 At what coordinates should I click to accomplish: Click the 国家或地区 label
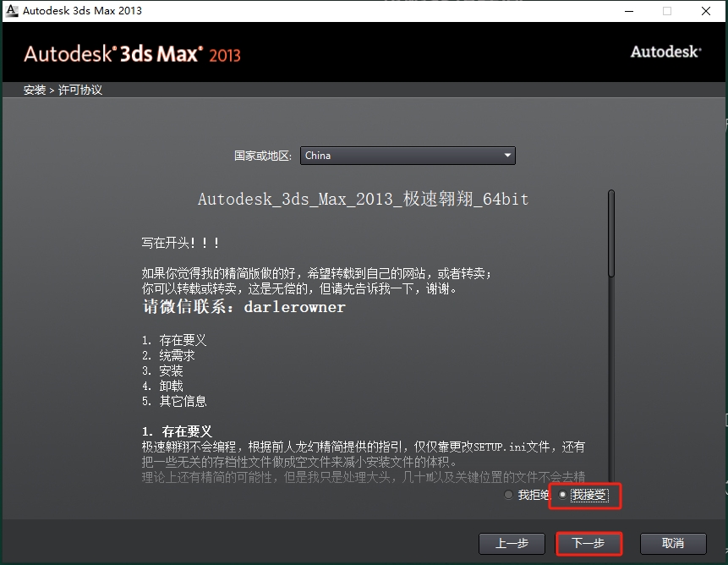[x=263, y=156]
